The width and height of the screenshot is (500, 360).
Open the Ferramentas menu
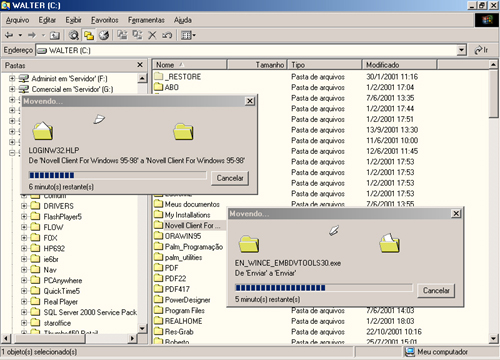(x=146, y=20)
